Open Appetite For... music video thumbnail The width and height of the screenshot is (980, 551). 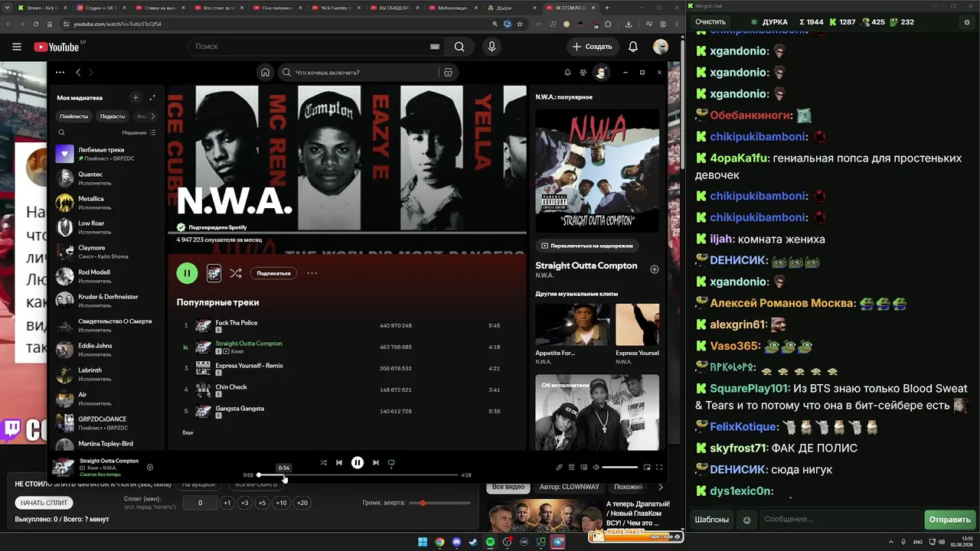click(x=573, y=325)
